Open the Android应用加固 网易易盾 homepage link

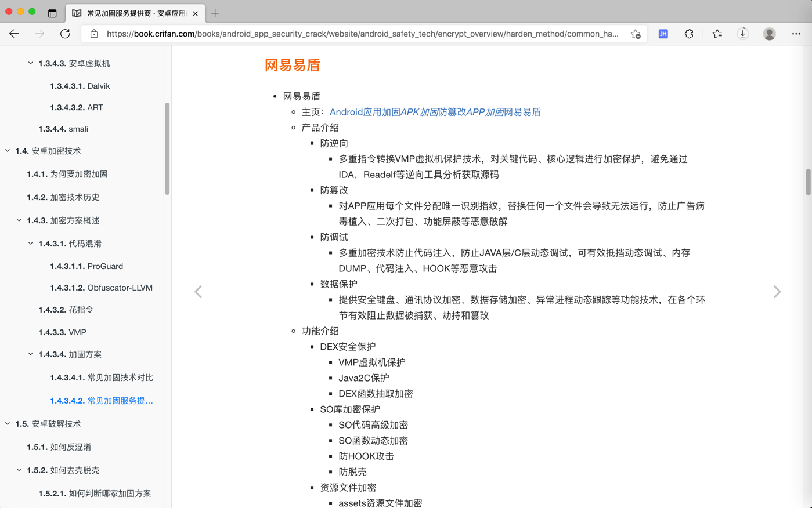tap(435, 112)
